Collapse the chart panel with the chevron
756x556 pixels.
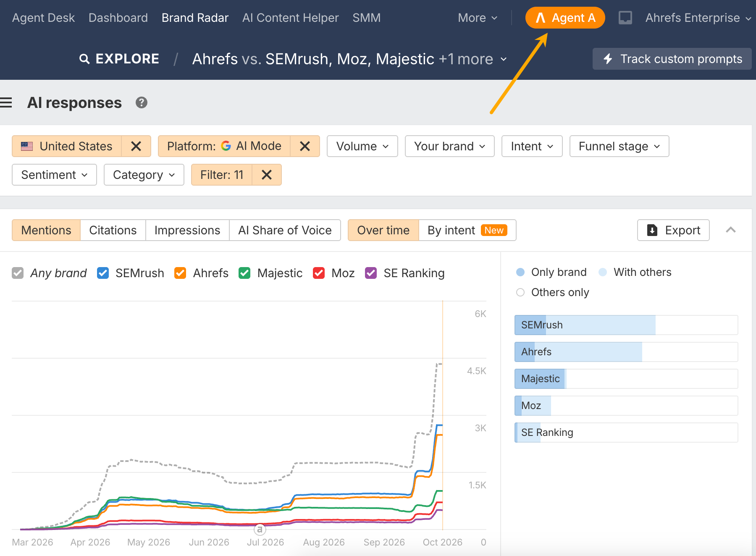(x=731, y=230)
